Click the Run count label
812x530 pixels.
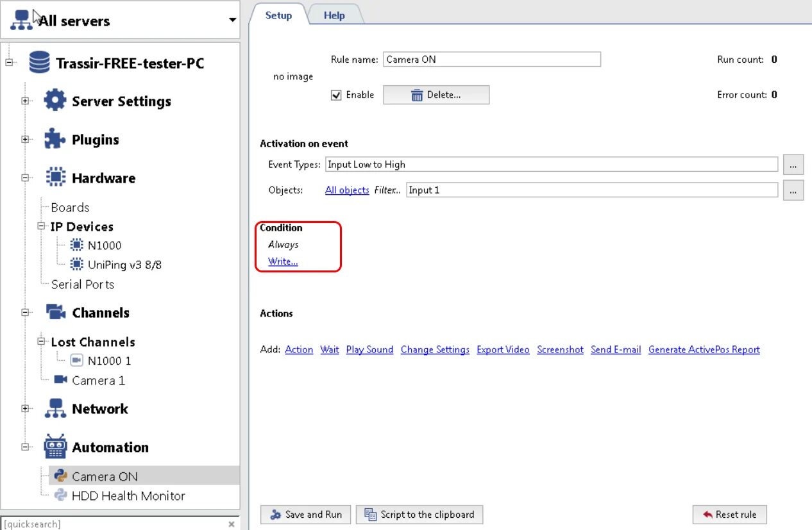[740, 60]
